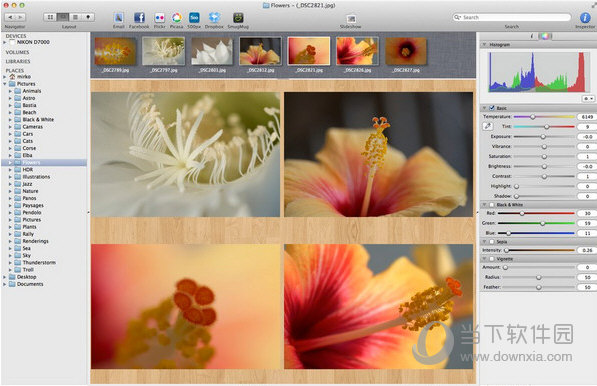Open the Black & White folder
Viewport: 597px width, 386px height.
(x=38, y=120)
